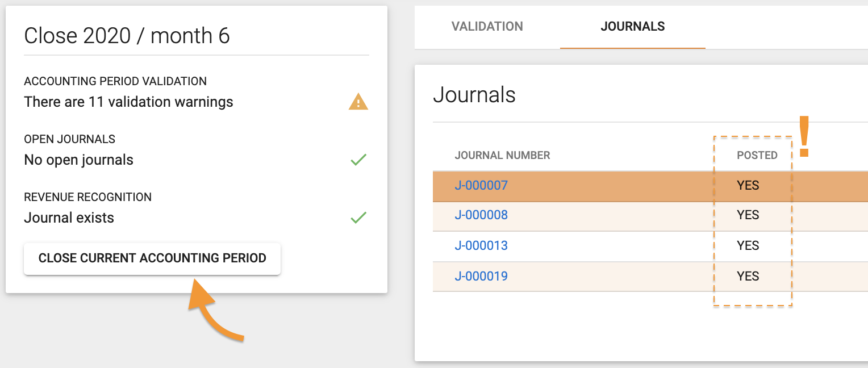Click the green checkmark beside Journal exists
This screenshot has width=868, height=368.
click(x=358, y=218)
